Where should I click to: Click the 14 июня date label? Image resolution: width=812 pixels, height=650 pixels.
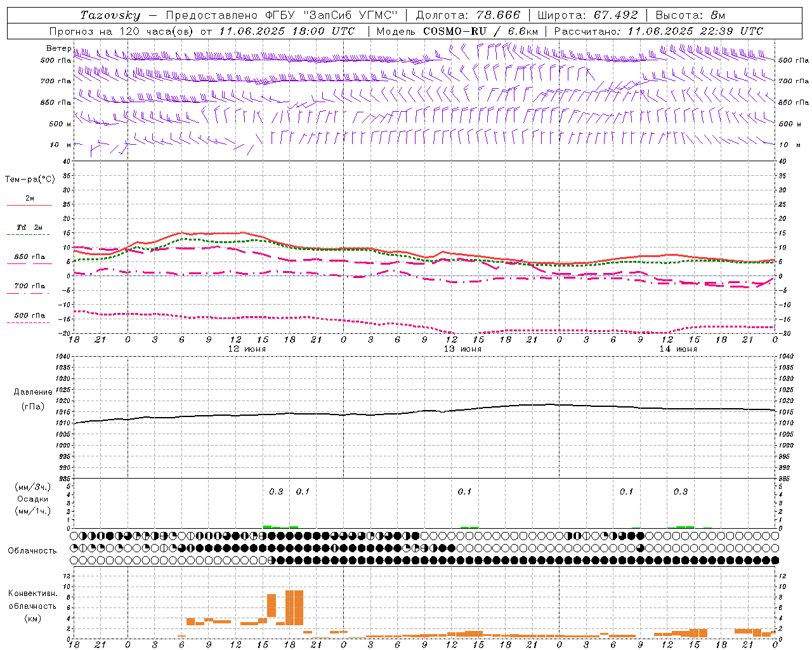(x=678, y=349)
